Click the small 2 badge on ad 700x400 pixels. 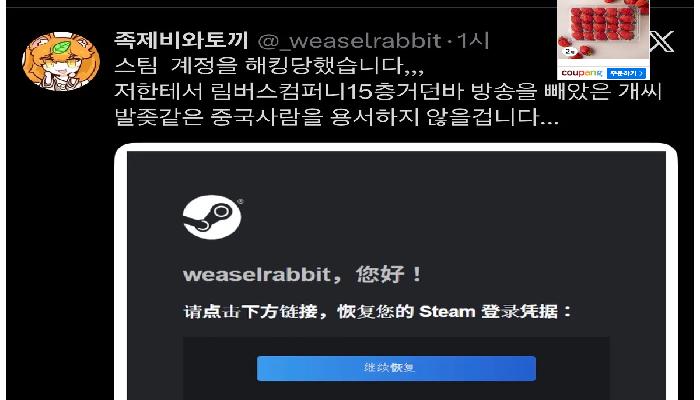click(x=569, y=52)
